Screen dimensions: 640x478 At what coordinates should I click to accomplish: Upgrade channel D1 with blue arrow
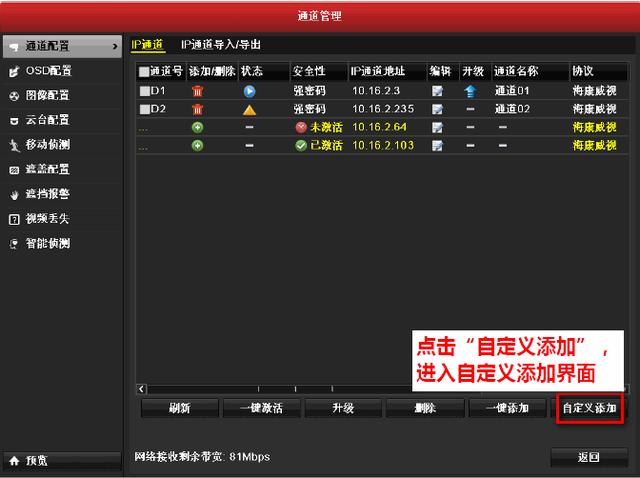point(470,91)
